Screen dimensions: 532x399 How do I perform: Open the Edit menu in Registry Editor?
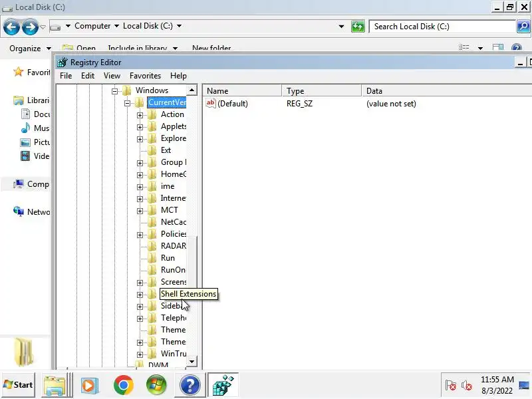pos(88,76)
